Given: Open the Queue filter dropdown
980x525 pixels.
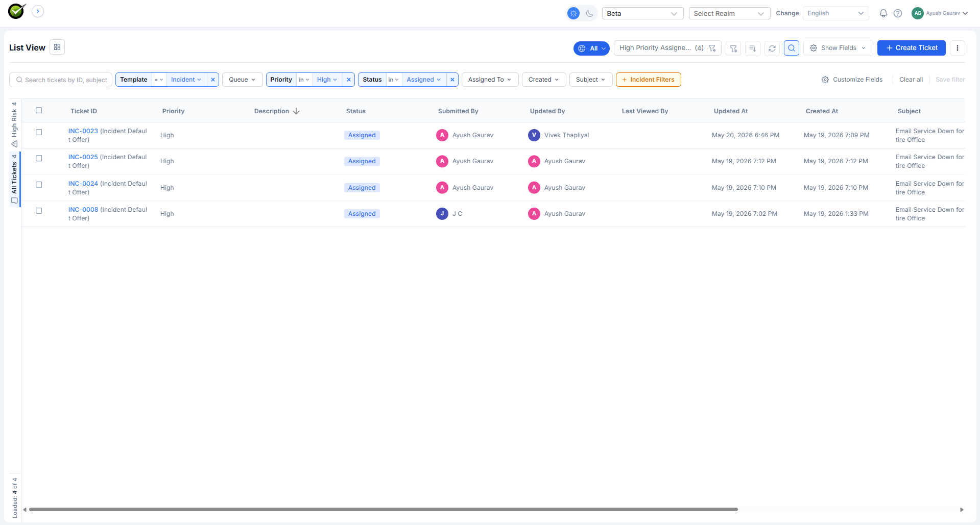Looking at the screenshot, I should pyautogui.click(x=242, y=80).
